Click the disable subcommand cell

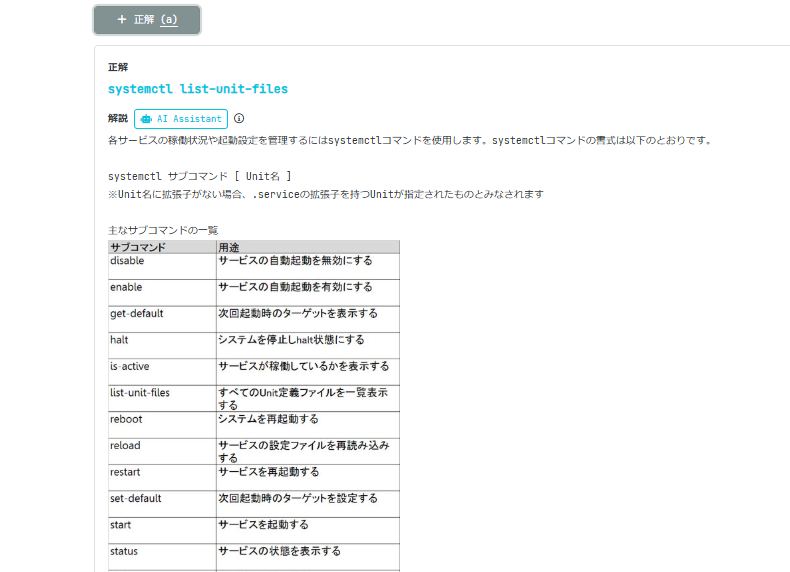click(127, 261)
